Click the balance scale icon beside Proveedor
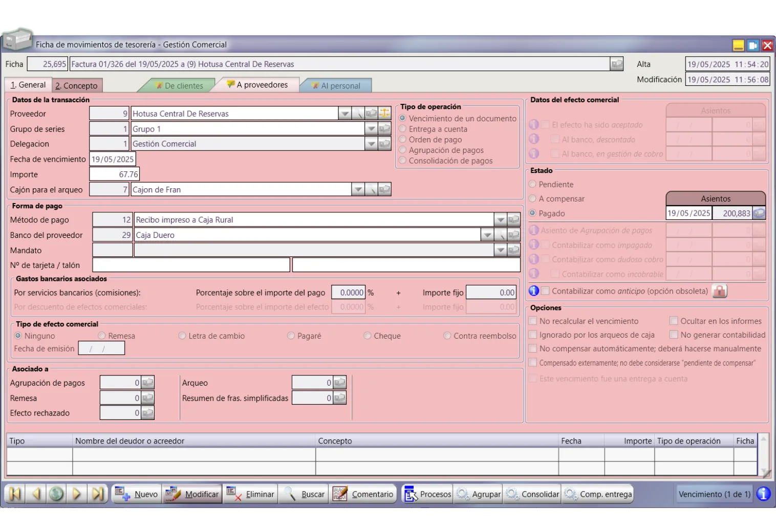Viewport: 776px width, 532px height. [384, 114]
